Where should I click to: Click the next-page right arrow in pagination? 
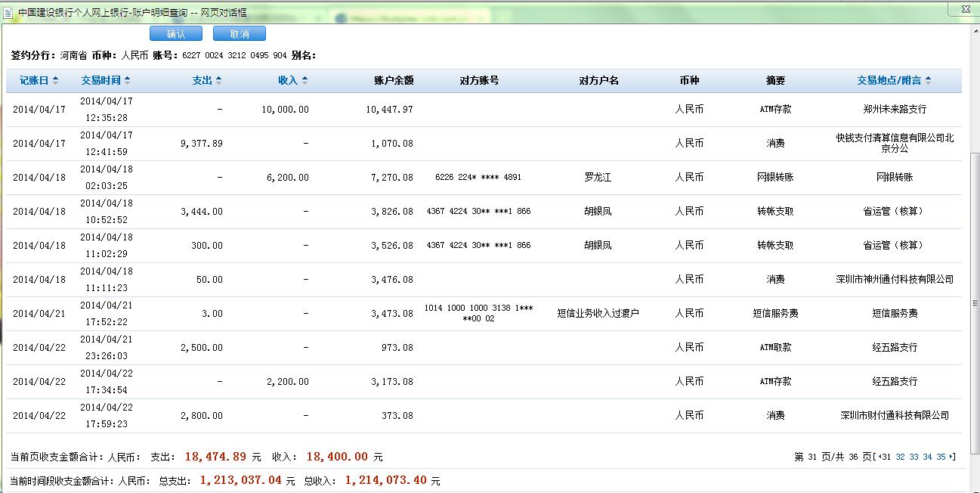tap(951, 457)
